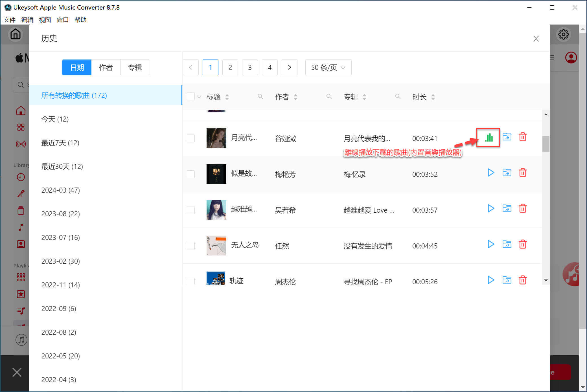
Task: Expand the 50 条/页 page size dropdown
Action: [x=328, y=67]
